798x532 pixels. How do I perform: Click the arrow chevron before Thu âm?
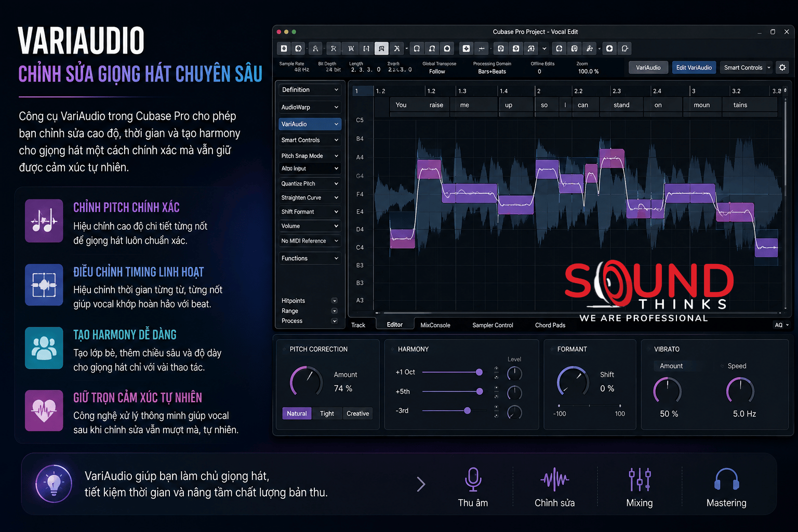[421, 484]
